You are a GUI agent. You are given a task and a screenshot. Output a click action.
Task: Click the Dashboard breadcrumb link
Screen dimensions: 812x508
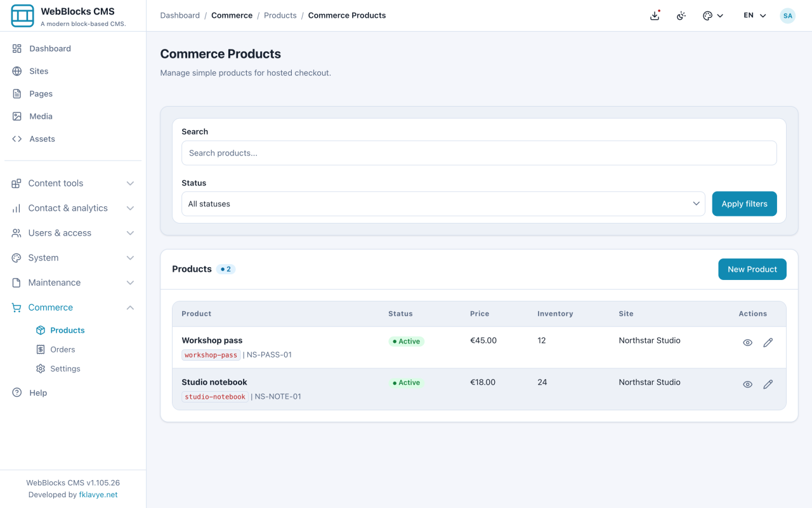tap(180, 15)
